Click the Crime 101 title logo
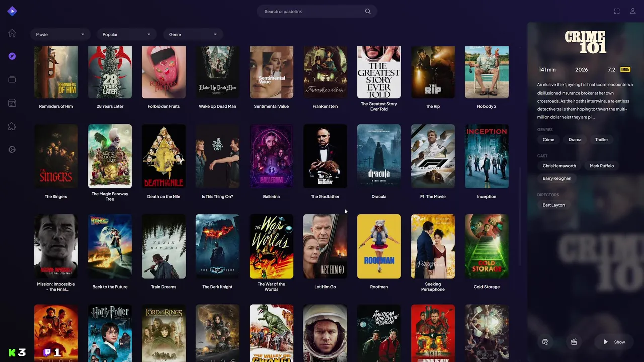The image size is (644, 362). click(585, 43)
